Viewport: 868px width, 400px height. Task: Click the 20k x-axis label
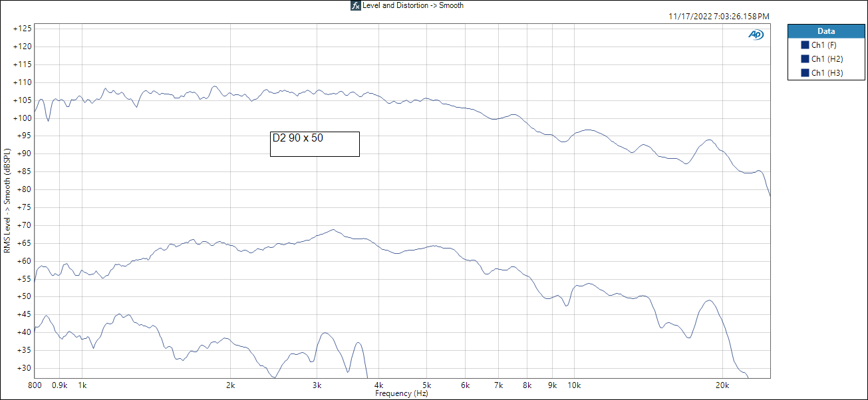(x=722, y=385)
